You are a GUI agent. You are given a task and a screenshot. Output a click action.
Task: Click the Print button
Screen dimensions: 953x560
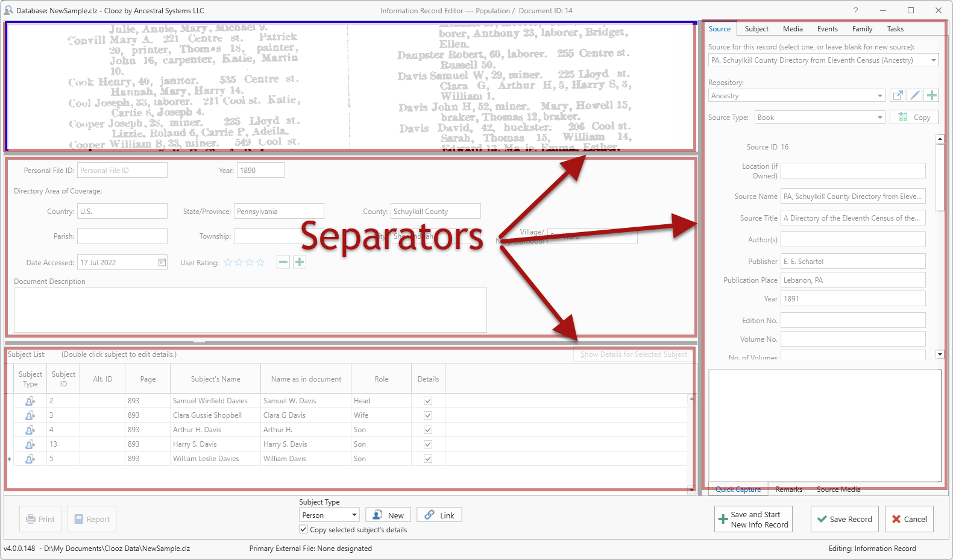coord(40,519)
